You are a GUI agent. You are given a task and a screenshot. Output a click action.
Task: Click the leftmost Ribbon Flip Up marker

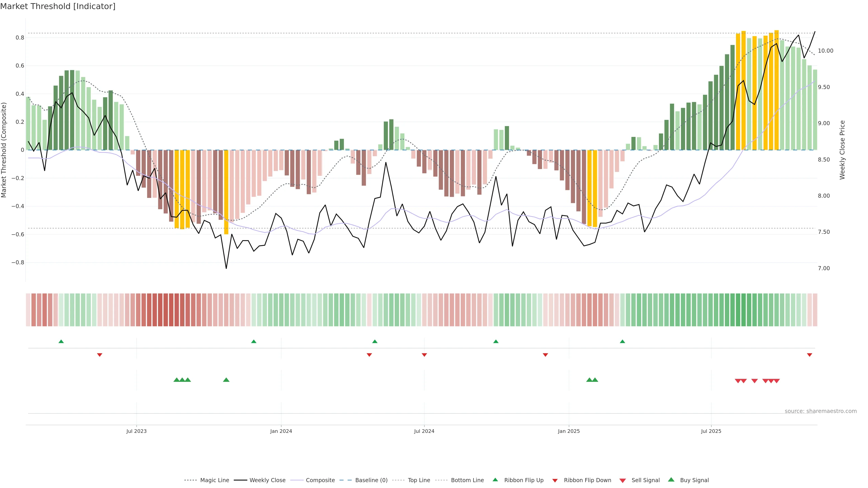(61, 342)
